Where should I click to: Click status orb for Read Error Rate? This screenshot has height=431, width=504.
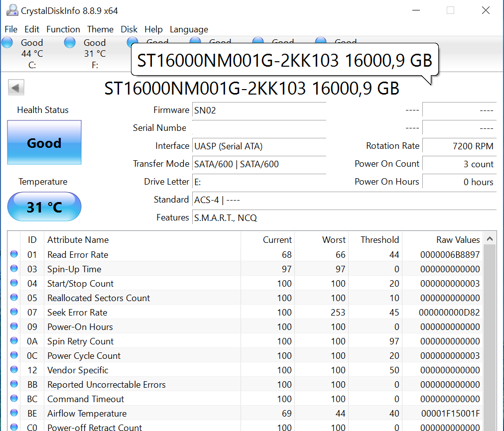[x=14, y=254]
